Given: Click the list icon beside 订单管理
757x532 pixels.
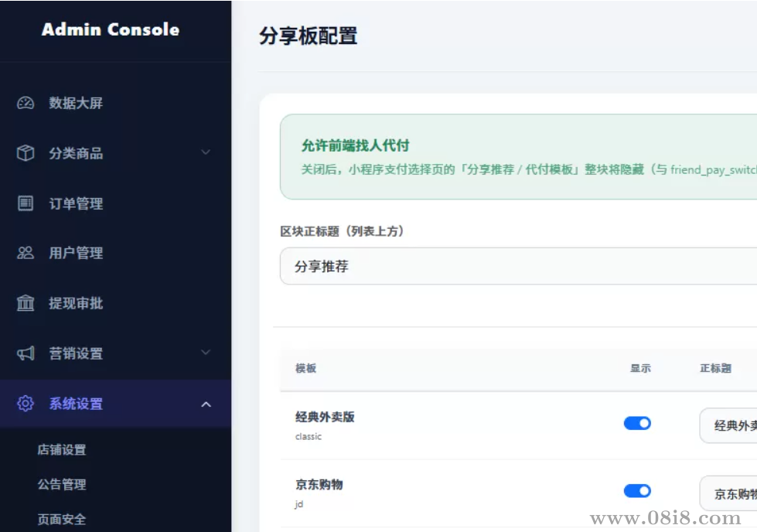Looking at the screenshot, I should (26, 203).
